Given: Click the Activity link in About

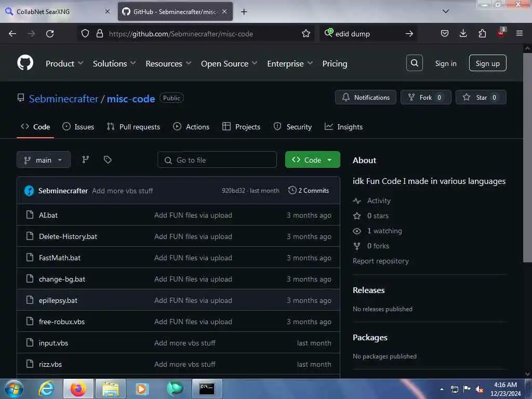Looking at the screenshot, I should click(379, 201).
